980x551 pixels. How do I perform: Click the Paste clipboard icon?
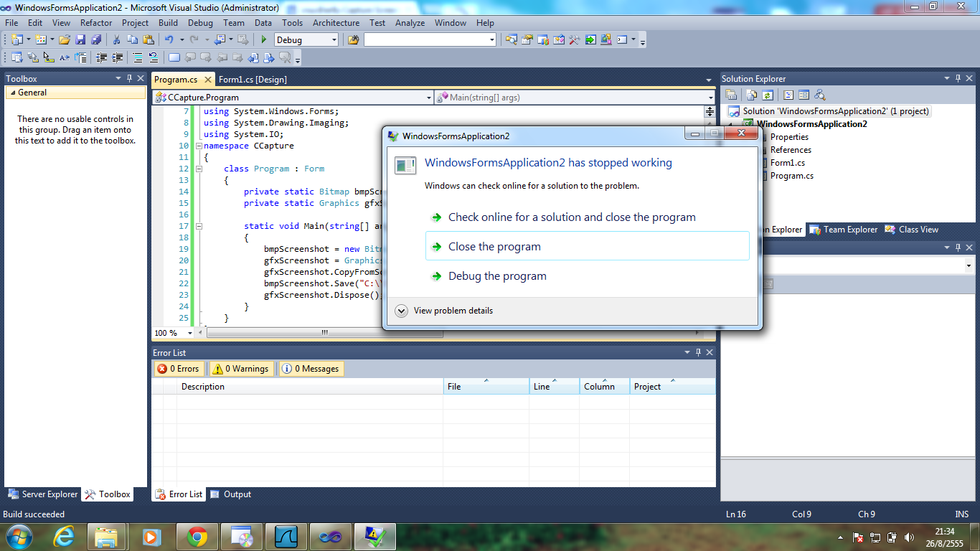pos(148,39)
